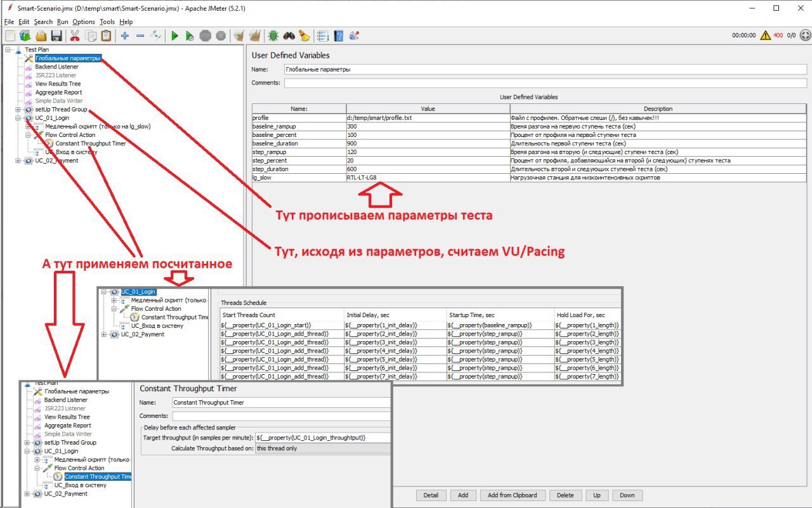Click the Open folder toolbar icon

(41, 36)
